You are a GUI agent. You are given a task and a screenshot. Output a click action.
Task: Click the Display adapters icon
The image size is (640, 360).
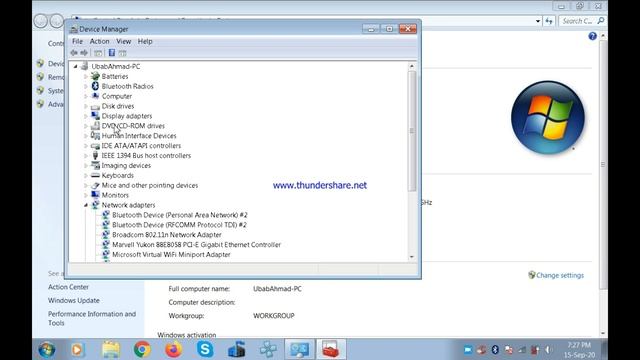tap(95, 116)
